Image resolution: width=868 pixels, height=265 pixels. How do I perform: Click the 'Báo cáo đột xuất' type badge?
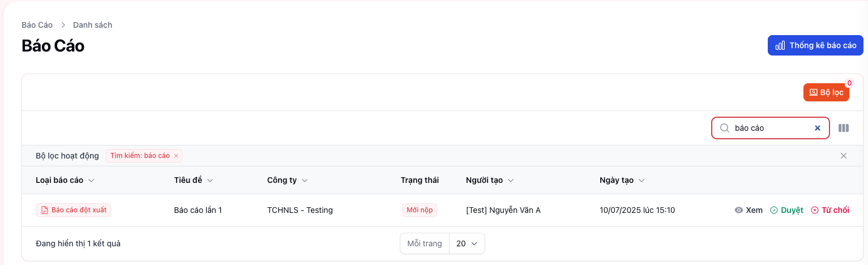(74, 210)
